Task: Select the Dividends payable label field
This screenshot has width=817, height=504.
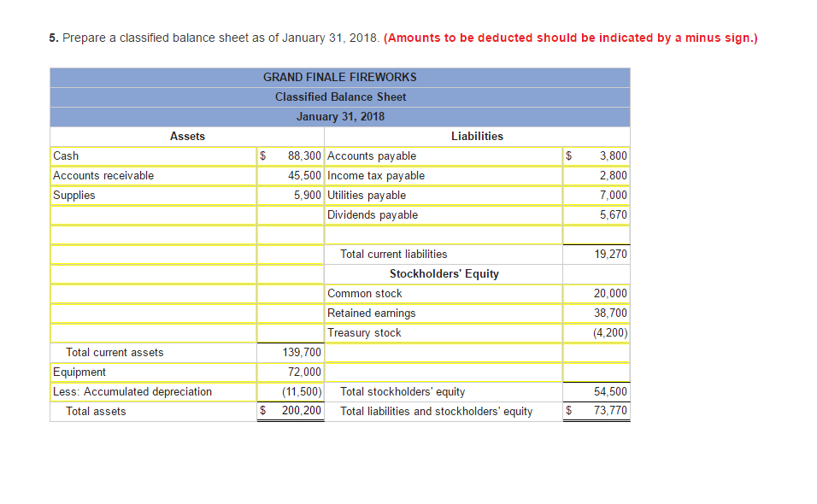Action: point(444,215)
